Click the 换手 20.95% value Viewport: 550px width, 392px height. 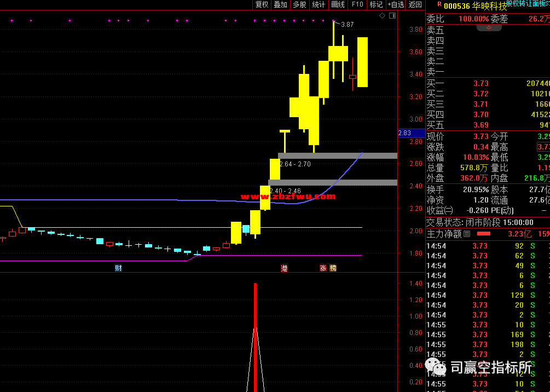475,190
